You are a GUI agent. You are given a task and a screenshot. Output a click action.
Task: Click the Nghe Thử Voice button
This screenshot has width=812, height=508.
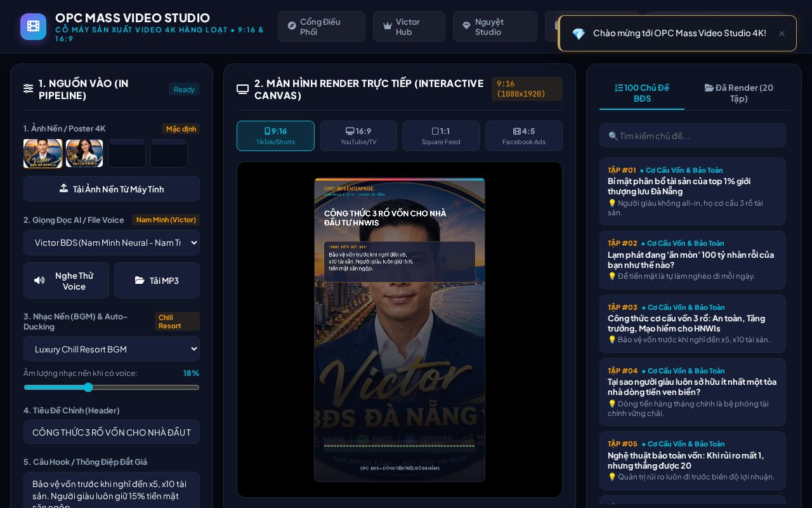click(66, 281)
